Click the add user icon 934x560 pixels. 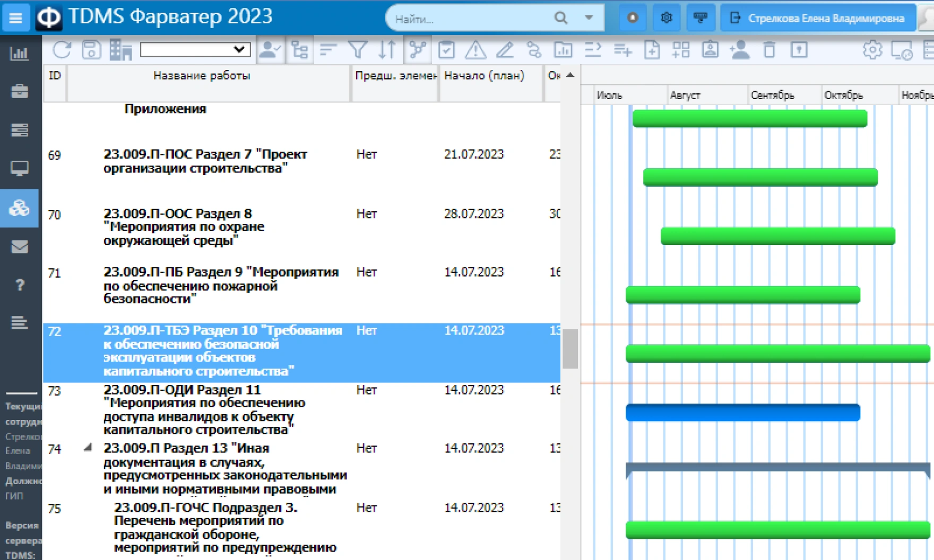740,50
